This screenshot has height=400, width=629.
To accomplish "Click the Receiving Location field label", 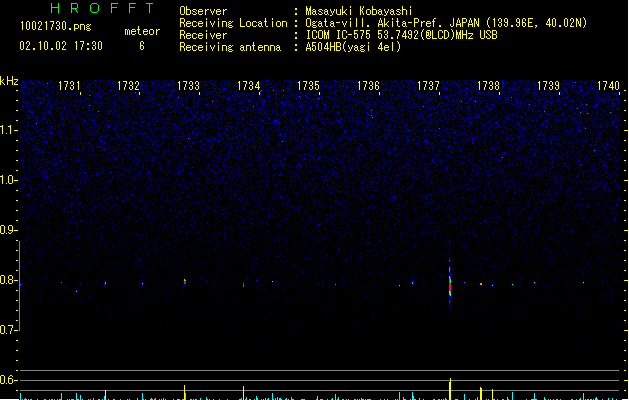I will (233, 23).
